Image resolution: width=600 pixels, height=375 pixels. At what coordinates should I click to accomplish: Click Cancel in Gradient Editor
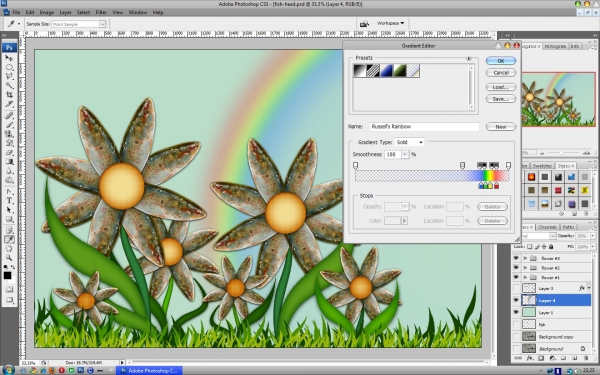pyautogui.click(x=501, y=73)
